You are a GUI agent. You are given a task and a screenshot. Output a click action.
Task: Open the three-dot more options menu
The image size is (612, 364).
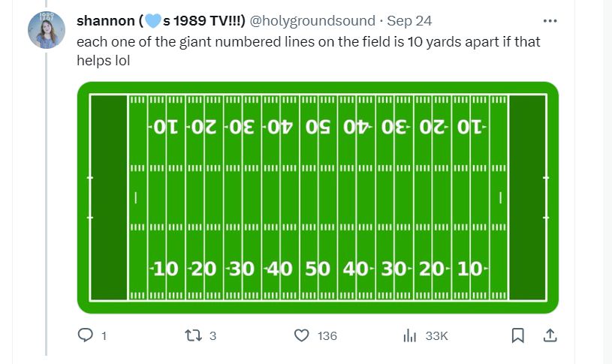coord(550,21)
